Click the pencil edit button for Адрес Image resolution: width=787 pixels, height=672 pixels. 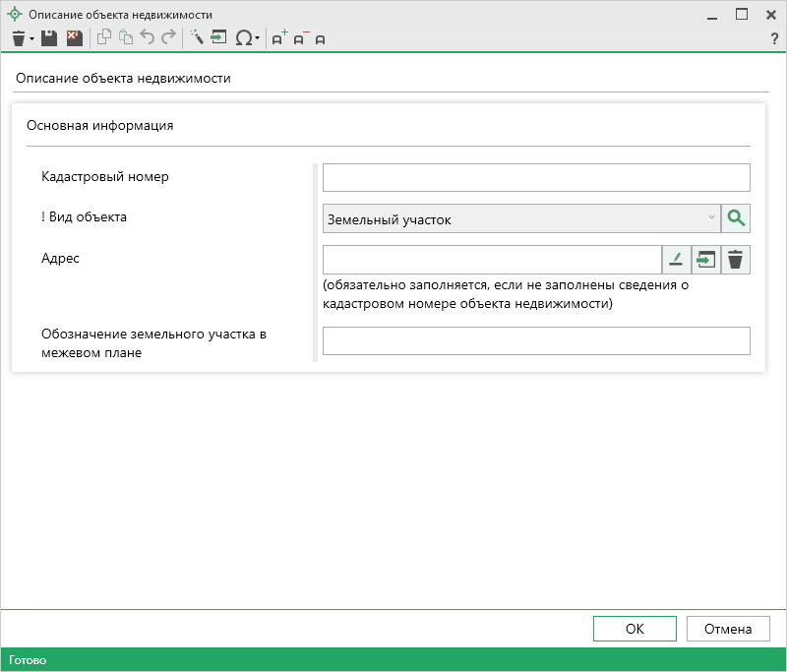click(x=676, y=260)
